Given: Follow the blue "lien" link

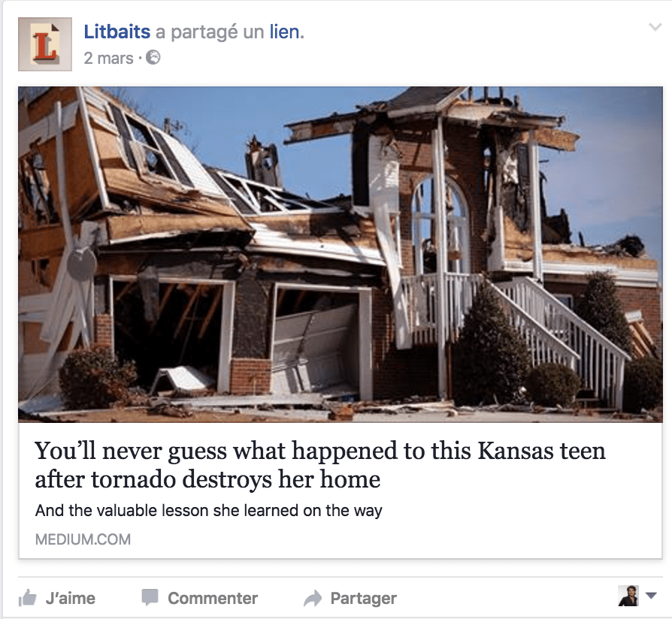Looking at the screenshot, I should pos(286,32).
